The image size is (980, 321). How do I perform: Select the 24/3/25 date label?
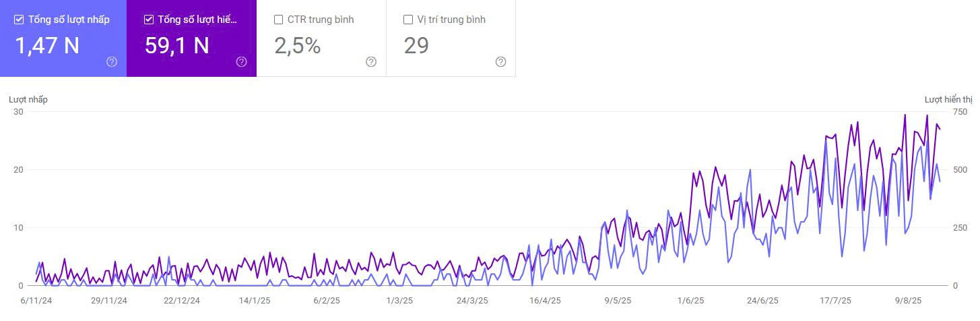[x=472, y=301]
